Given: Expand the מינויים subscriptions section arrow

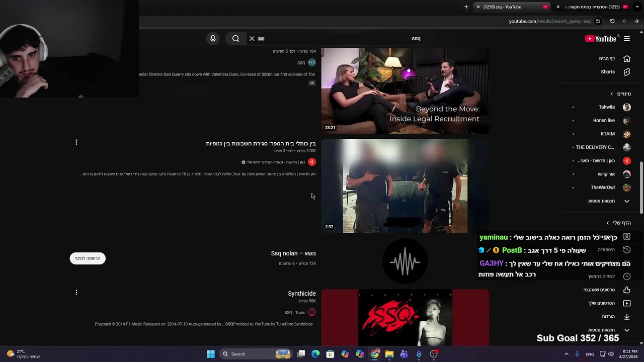Looking at the screenshot, I should (612, 94).
